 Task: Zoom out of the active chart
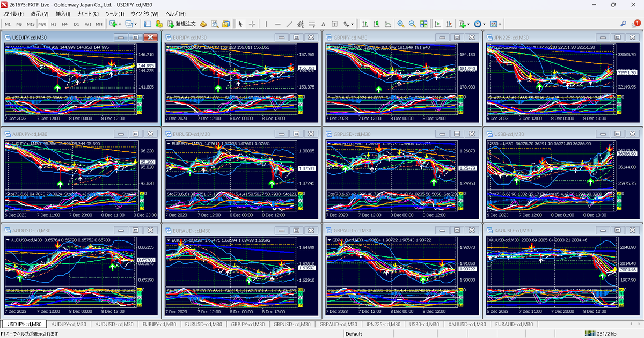point(412,24)
